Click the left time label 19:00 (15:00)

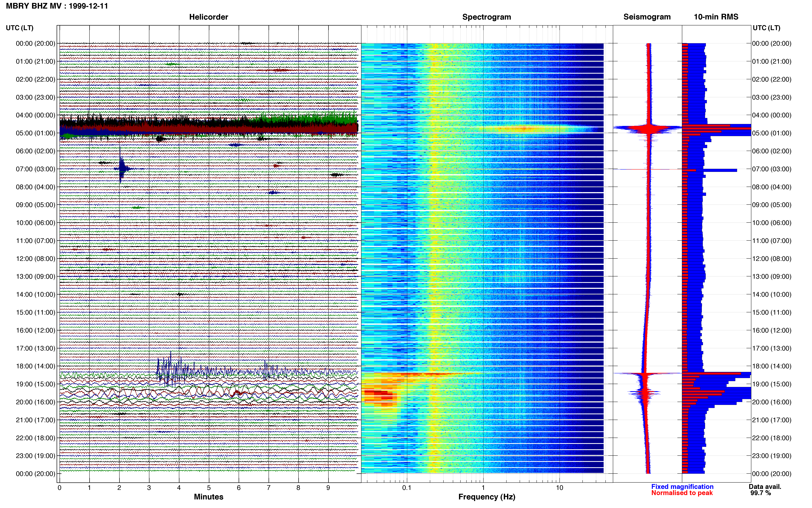pyautogui.click(x=36, y=384)
